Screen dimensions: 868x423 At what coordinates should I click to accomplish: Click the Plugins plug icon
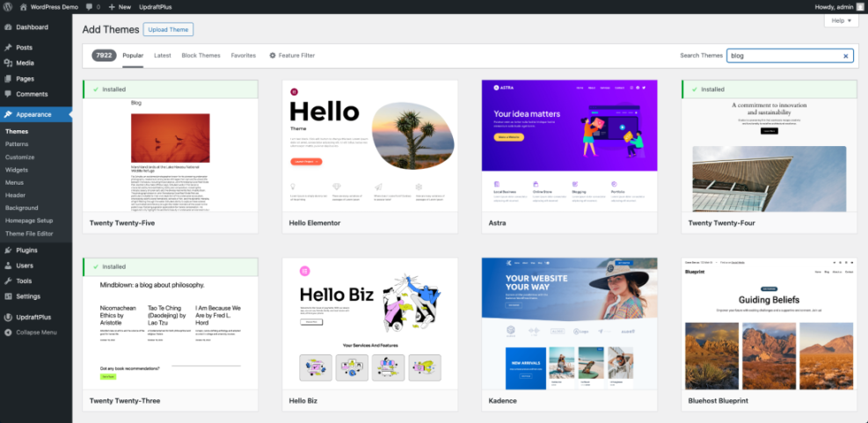[x=8, y=251]
